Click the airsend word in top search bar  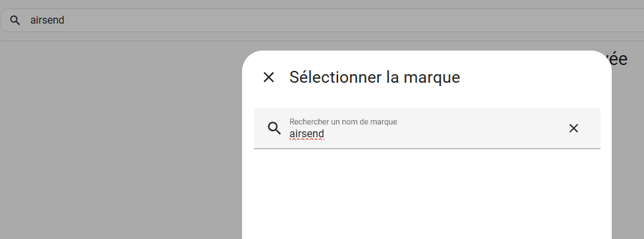click(x=47, y=20)
